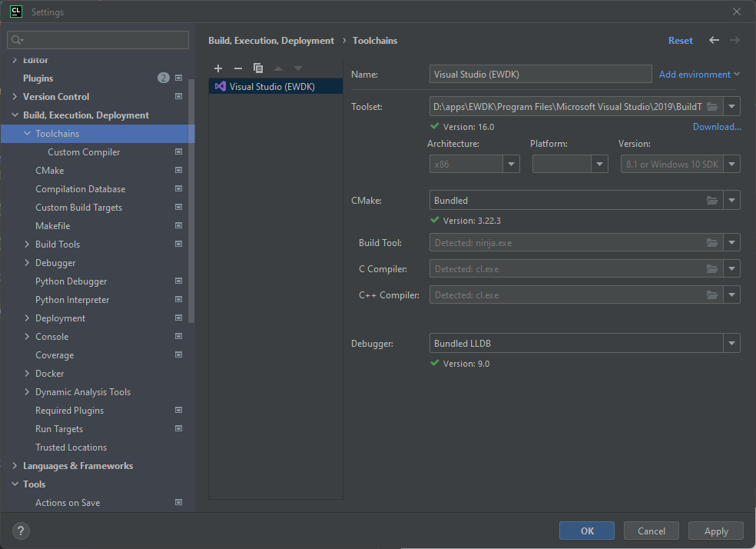The height and width of the screenshot is (549, 756).
Task: Select Required Plugins settings
Action: click(x=69, y=411)
